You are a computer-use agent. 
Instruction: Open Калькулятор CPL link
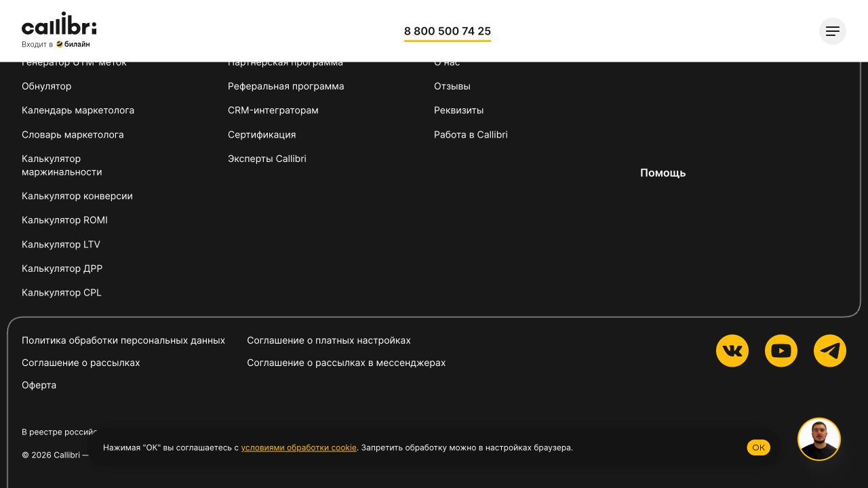[62, 293]
